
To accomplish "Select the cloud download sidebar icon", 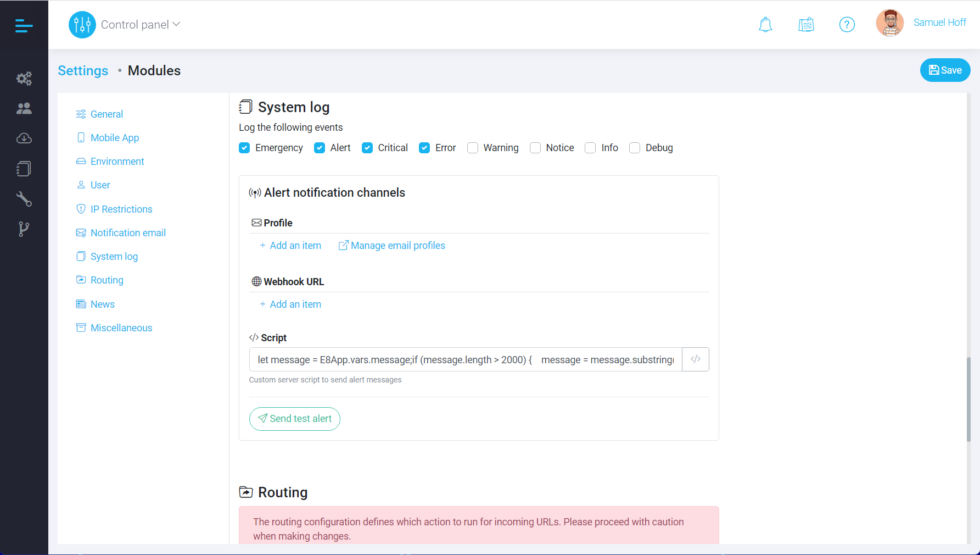I will (x=24, y=138).
